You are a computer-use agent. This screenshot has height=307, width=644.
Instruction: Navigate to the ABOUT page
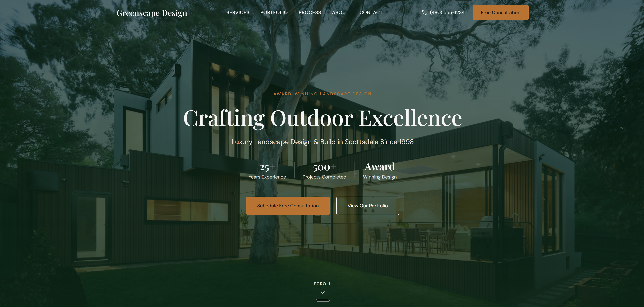pos(340,12)
